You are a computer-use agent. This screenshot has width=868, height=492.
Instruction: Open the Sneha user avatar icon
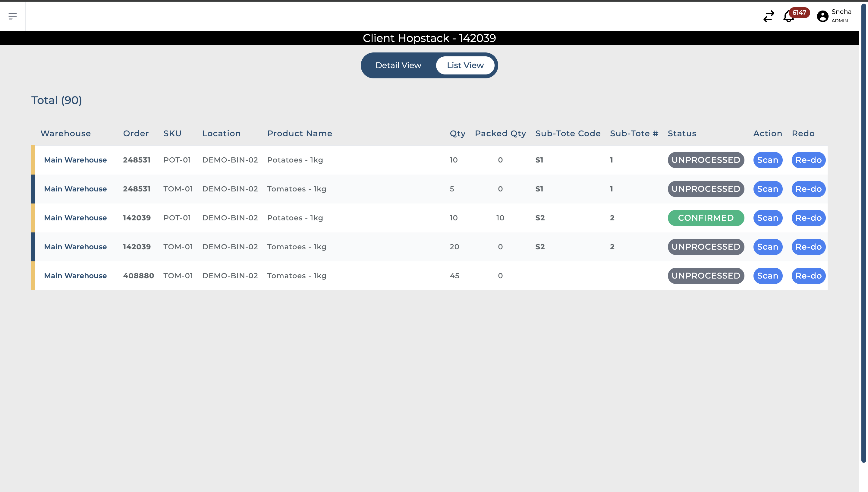822,16
